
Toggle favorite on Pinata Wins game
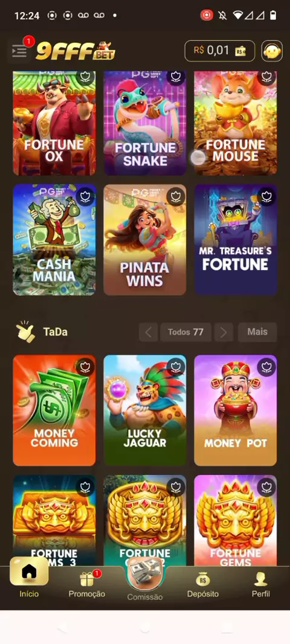(176, 197)
